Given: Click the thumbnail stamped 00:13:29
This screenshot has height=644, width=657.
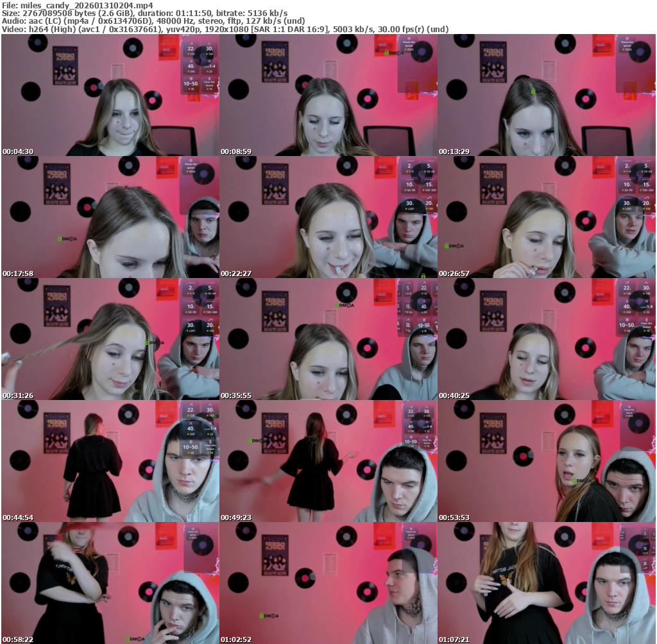Looking at the screenshot, I should click(547, 95).
